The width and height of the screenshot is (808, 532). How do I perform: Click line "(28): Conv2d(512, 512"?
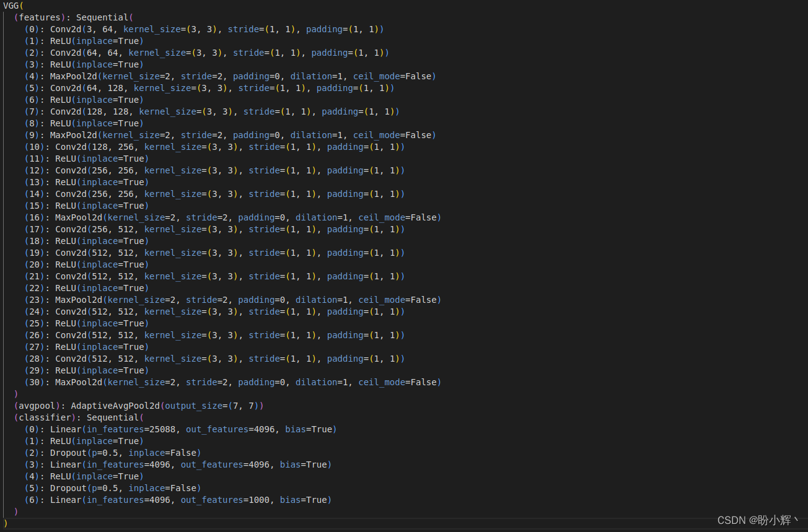tap(215, 359)
